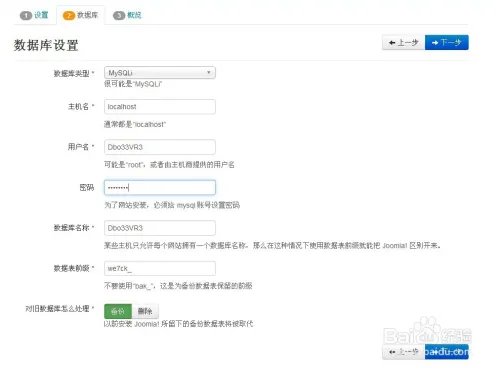Click hint text 通常都是 localhost
Viewport: 500px width, 369px height.
tap(135, 124)
